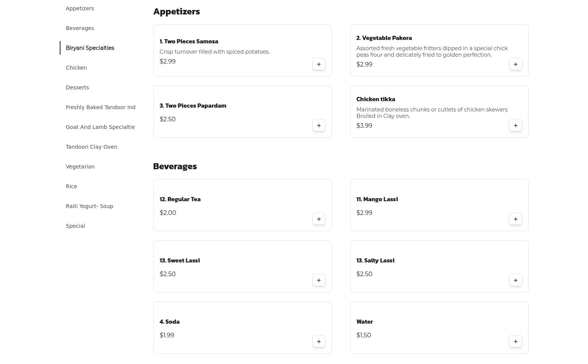Add Regular Tea using plus icon
Viewport: 588px width, 364px height.
pos(319,219)
